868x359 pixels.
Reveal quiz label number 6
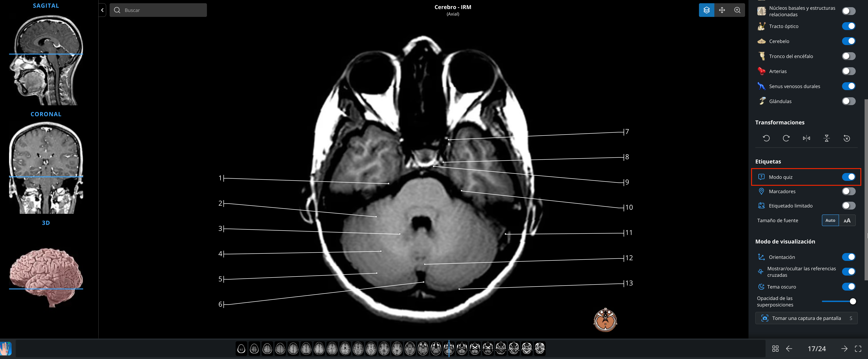[221, 304]
